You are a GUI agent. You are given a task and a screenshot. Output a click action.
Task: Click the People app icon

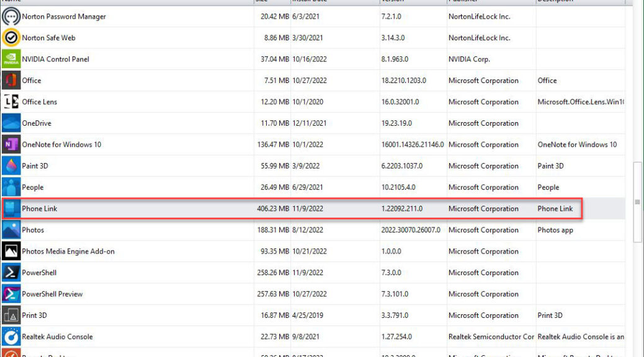click(x=11, y=187)
